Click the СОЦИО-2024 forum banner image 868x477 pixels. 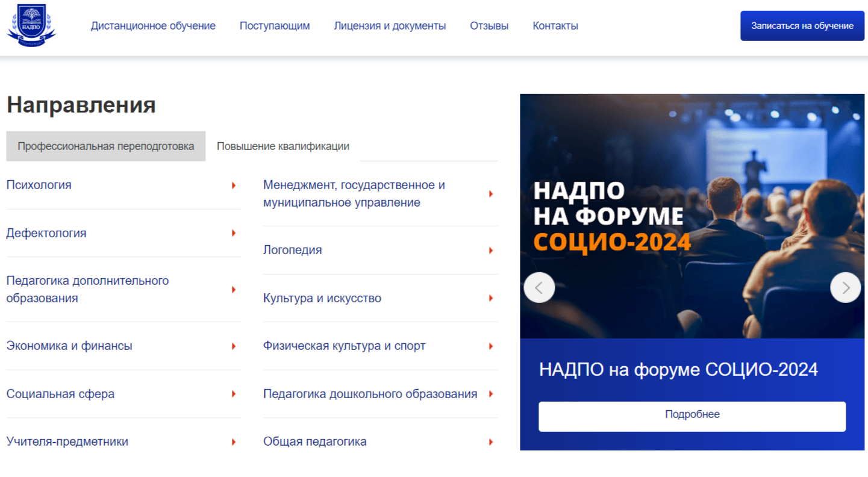pos(692,216)
